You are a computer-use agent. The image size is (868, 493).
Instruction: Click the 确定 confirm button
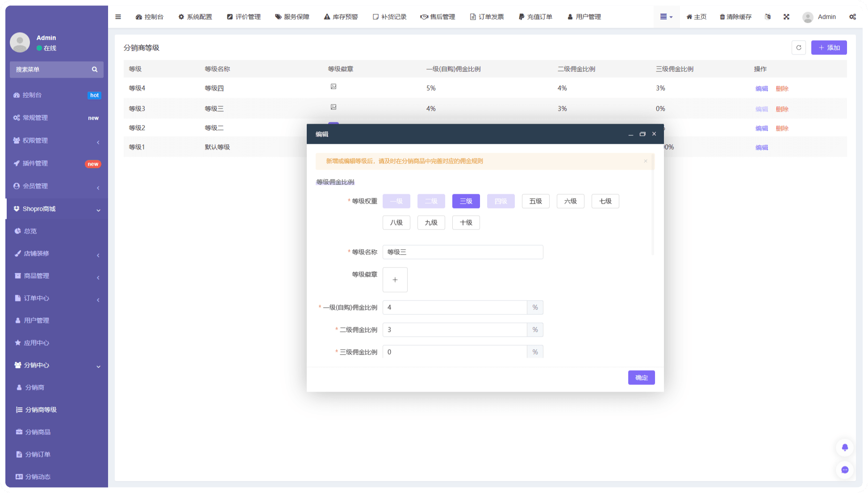(641, 378)
